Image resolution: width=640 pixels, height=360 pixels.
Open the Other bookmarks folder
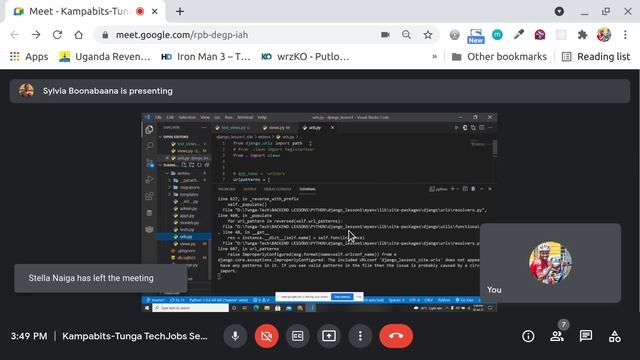coord(499,56)
